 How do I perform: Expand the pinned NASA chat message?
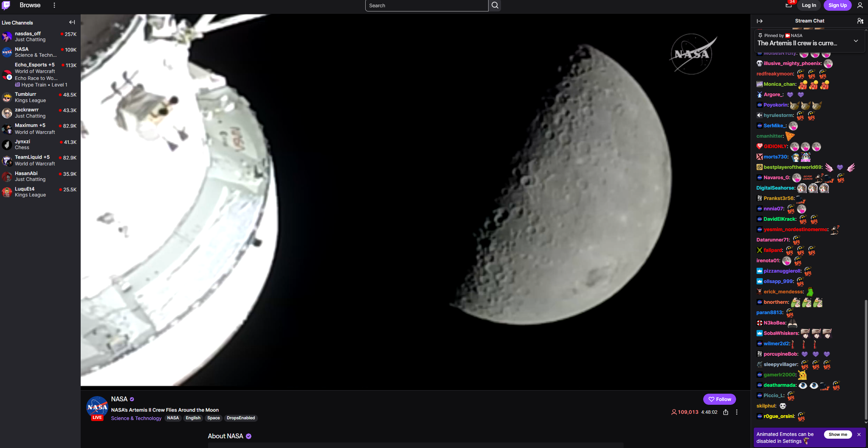click(x=856, y=41)
